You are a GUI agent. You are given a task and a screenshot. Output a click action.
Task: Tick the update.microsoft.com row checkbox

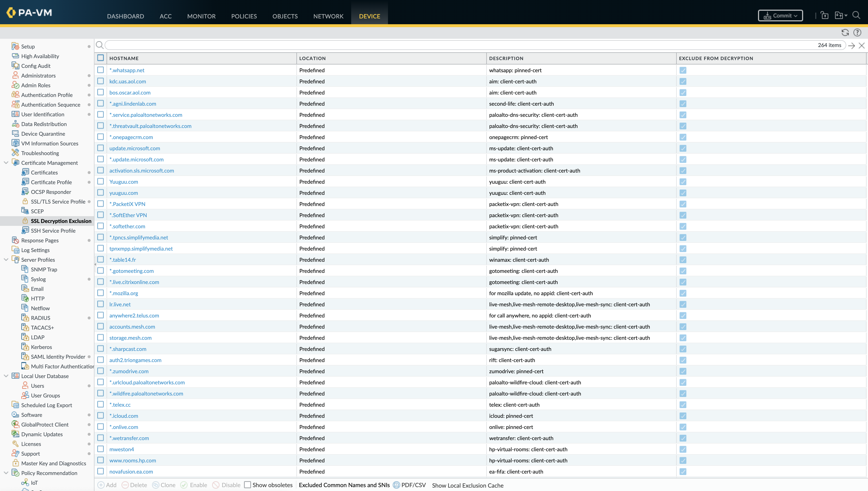click(101, 148)
